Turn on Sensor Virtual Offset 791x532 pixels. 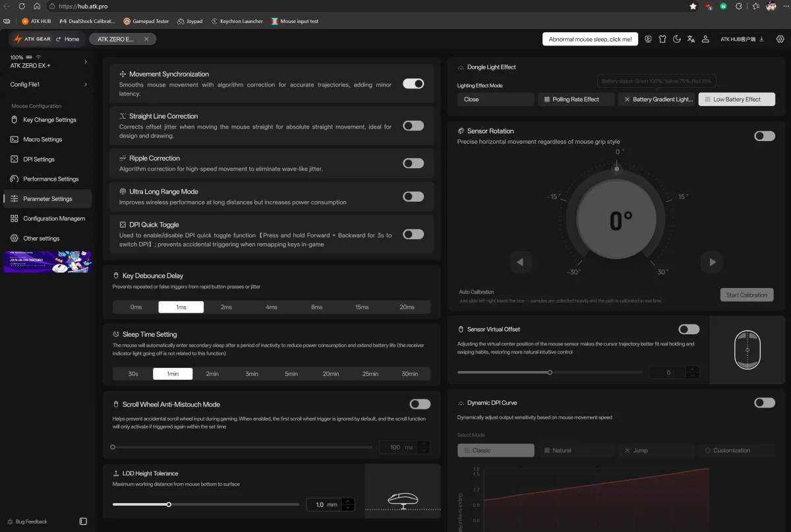(x=689, y=329)
